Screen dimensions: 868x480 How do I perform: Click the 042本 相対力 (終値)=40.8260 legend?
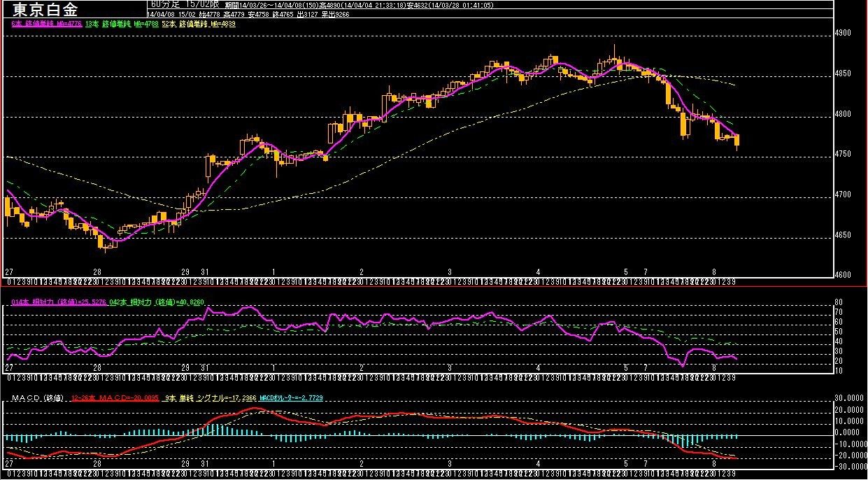tap(156, 302)
